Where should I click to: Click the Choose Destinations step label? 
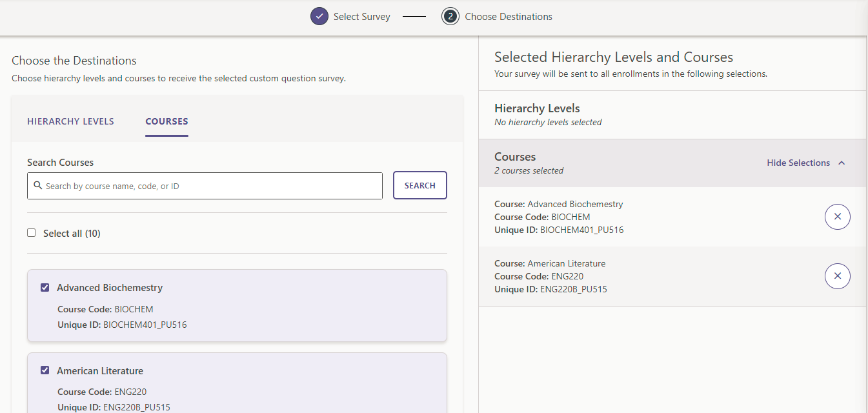[x=509, y=17]
